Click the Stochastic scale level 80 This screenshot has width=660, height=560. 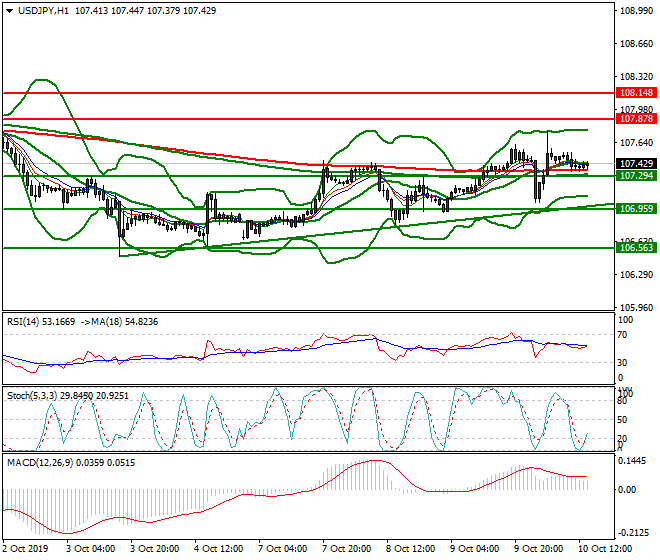pos(622,401)
